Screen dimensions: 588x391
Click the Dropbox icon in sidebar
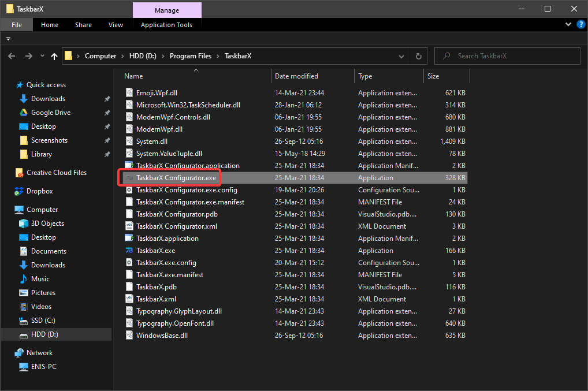pos(20,191)
